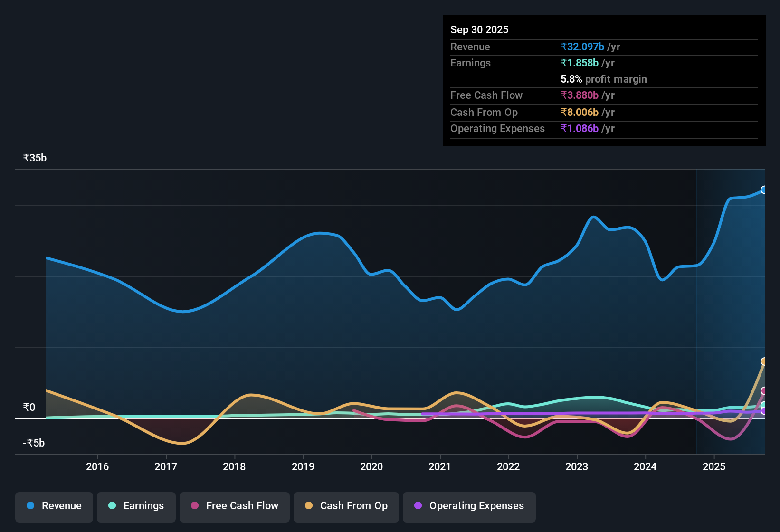Click the 5.8% profit margin text
Image resolution: width=780 pixels, height=532 pixels.
604,79
